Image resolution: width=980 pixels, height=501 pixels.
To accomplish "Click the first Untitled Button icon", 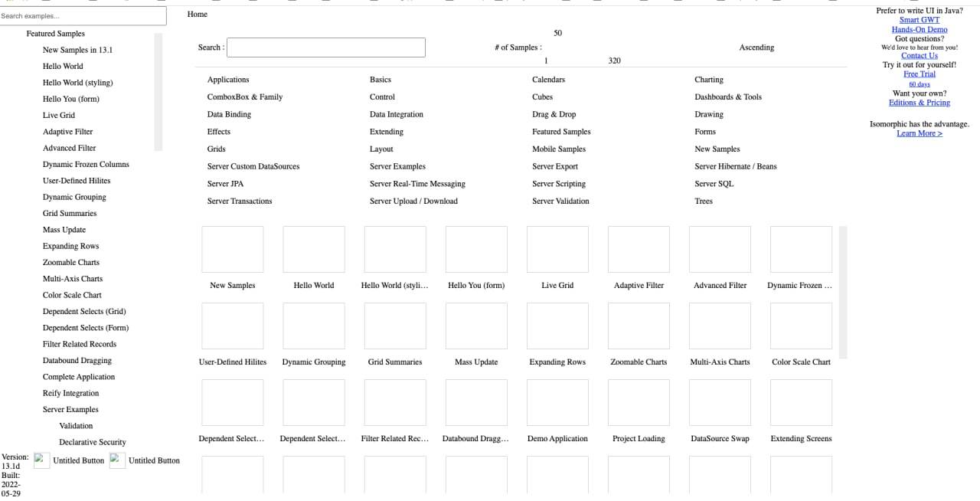I will (42, 460).
